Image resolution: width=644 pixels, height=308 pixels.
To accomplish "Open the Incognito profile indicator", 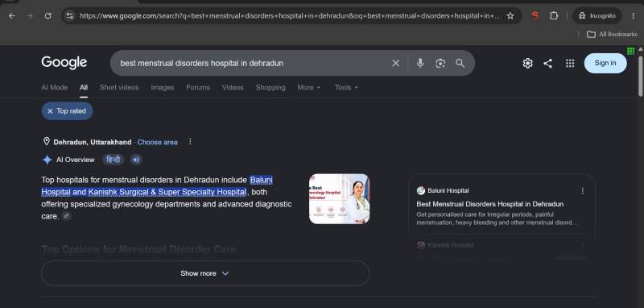I will coord(597,16).
